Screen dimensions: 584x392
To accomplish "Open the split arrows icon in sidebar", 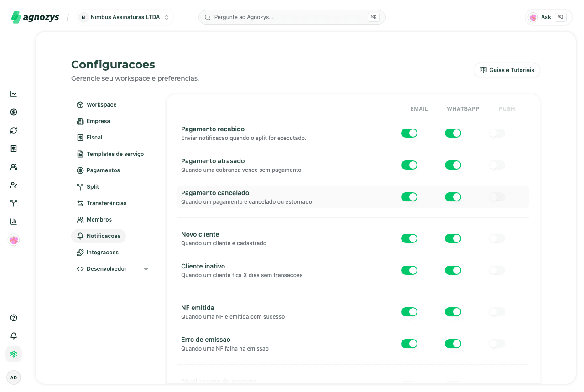I will 14,203.
